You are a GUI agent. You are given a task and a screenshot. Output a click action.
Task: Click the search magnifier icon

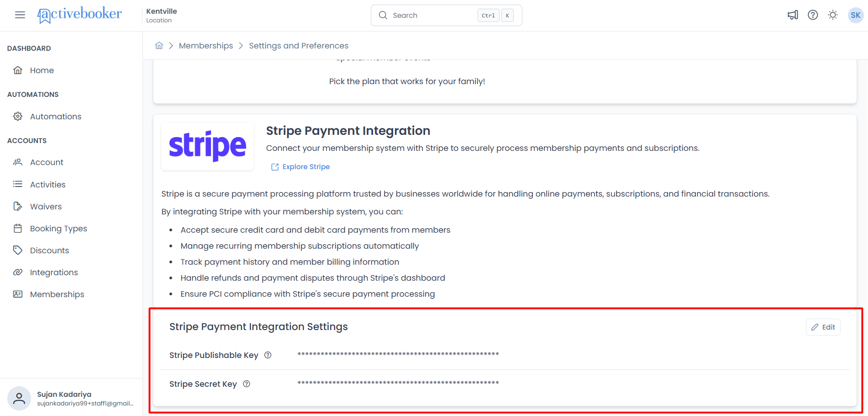[383, 15]
